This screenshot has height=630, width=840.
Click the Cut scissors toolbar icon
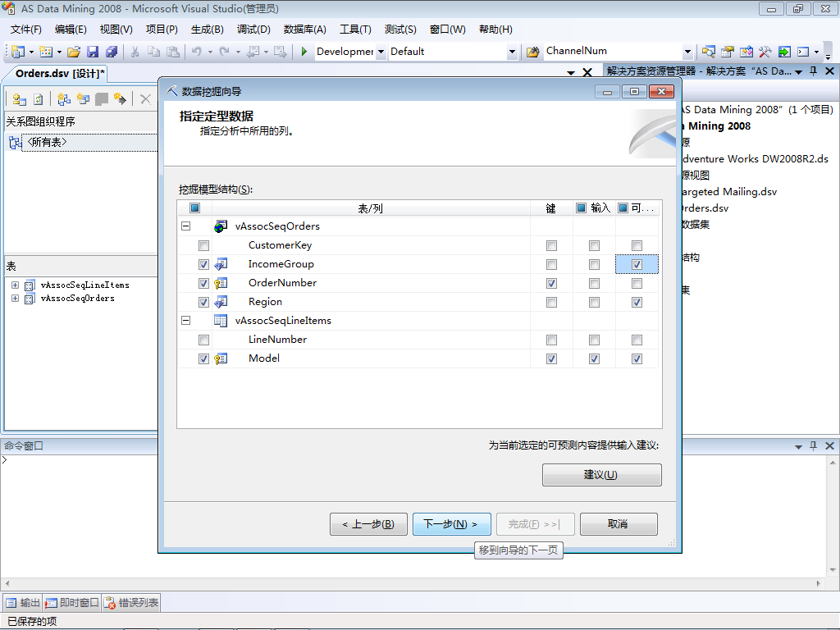coord(135,52)
